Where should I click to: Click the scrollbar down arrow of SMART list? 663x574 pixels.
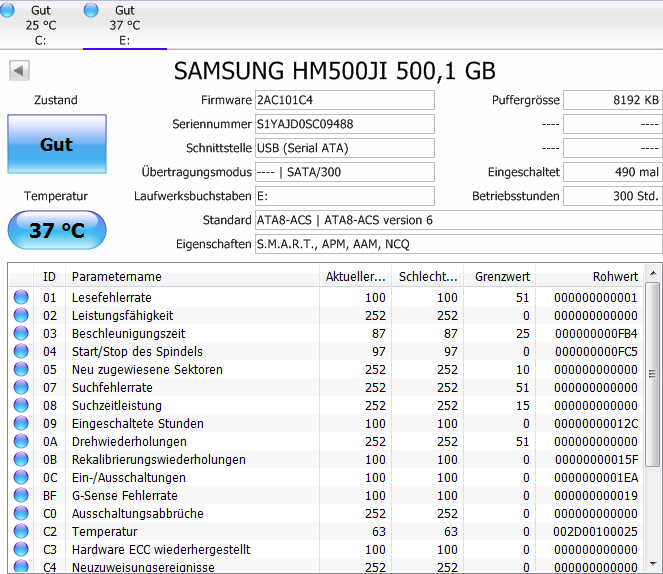(x=653, y=564)
